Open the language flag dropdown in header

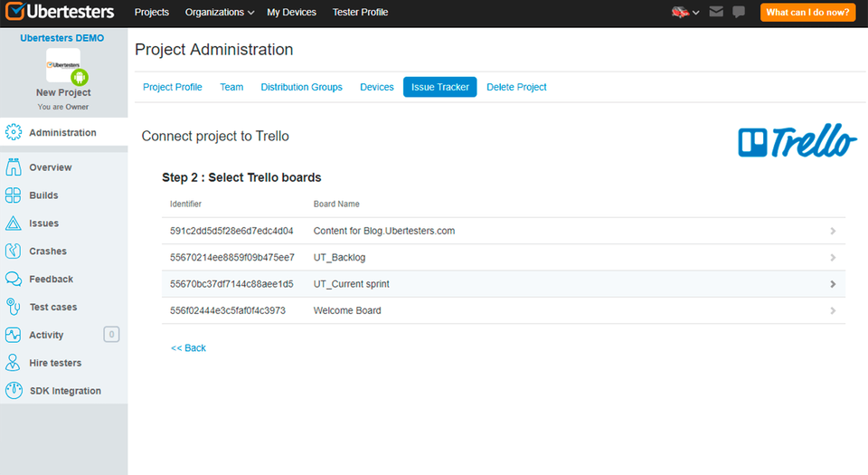684,13
